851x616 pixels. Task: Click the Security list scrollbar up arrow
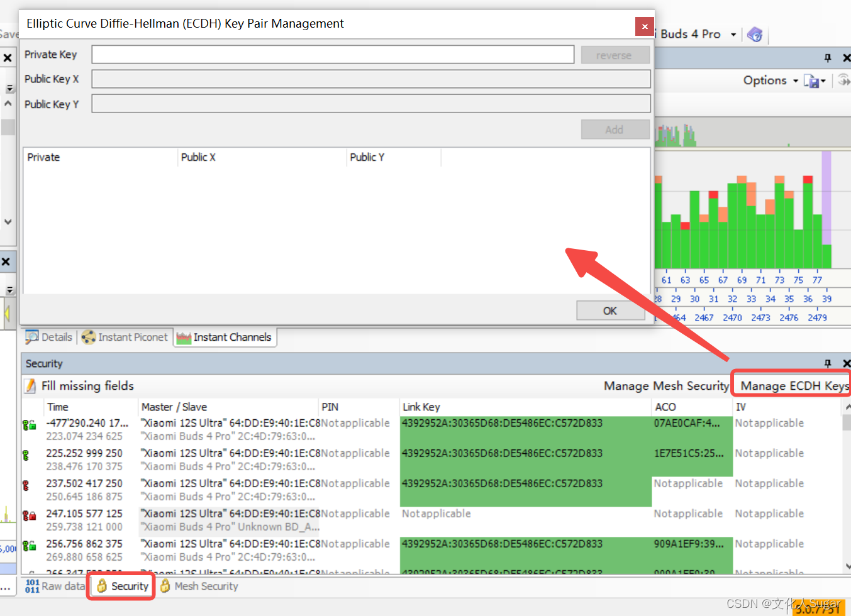[x=847, y=407]
